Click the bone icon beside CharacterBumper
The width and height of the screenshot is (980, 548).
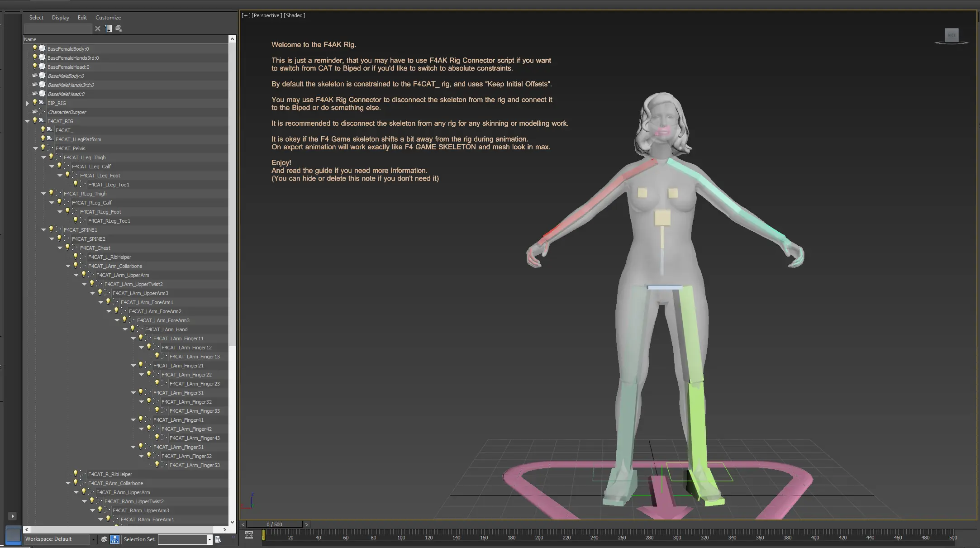[42, 112]
